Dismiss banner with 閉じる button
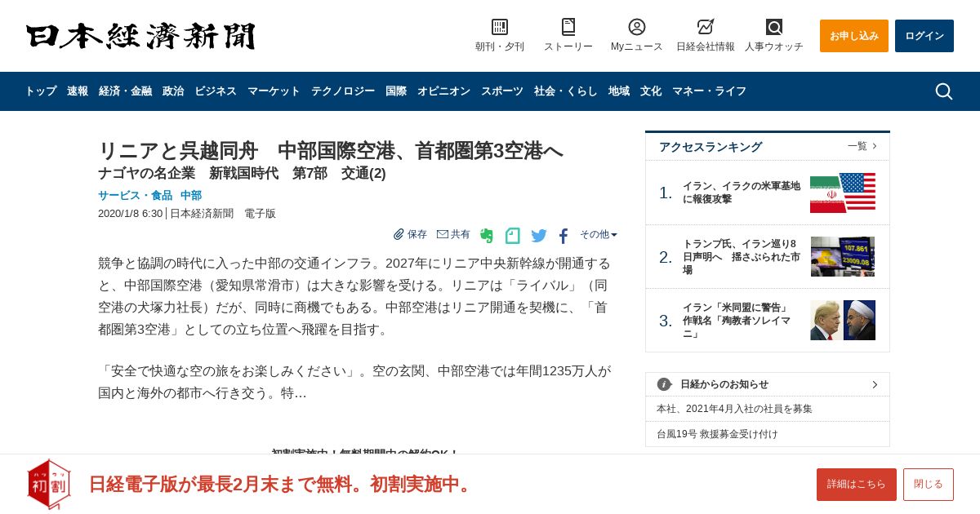This screenshot has width=980, height=514. (929, 485)
